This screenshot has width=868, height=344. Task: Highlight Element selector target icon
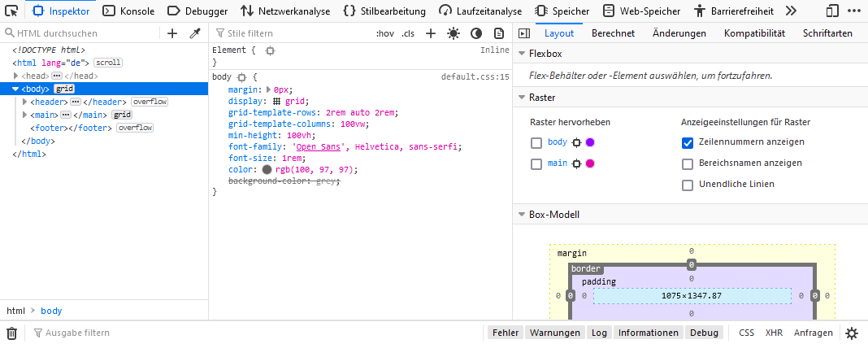point(270,50)
